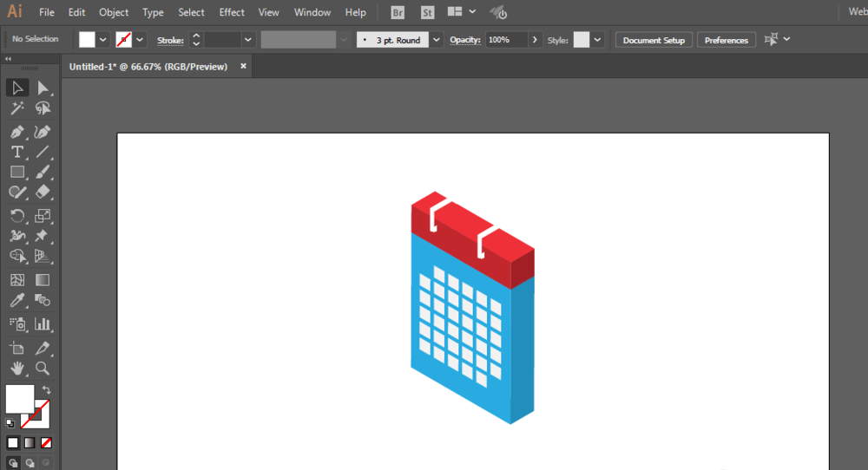This screenshot has width=868, height=470.
Task: Click the Preferences button
Action: tap(726, 40)
